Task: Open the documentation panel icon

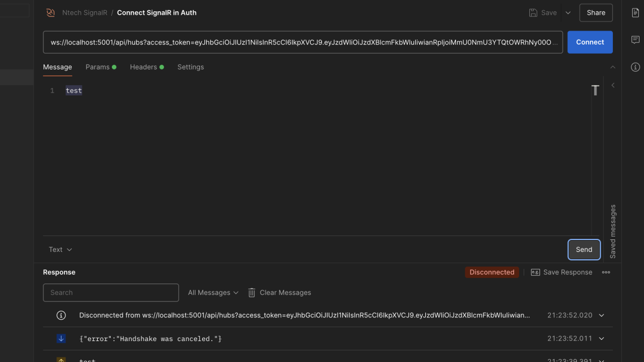Action: point(636,13)
